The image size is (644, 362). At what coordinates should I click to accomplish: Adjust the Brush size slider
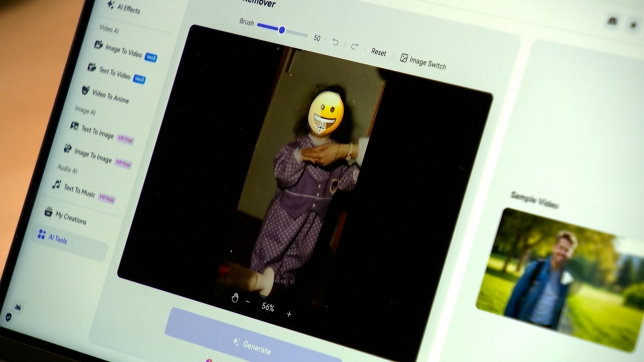[x=282, y=30]
